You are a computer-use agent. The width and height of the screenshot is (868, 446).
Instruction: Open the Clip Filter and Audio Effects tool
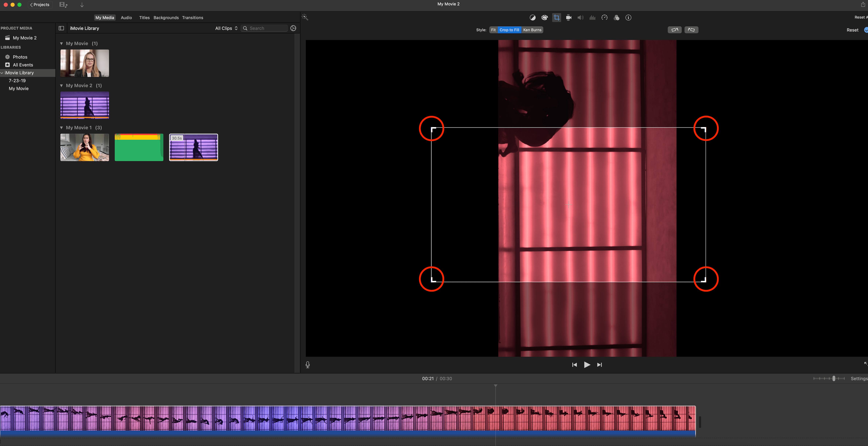617,18
